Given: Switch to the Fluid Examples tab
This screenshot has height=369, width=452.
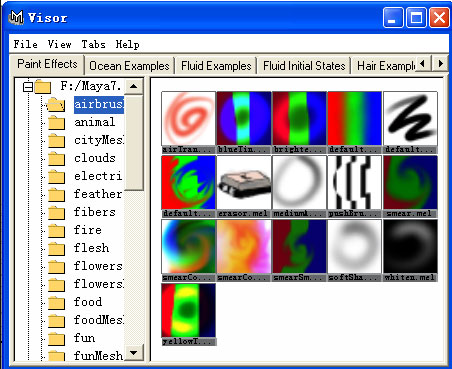Looking at the screenshot, I should tap(216, 66).
